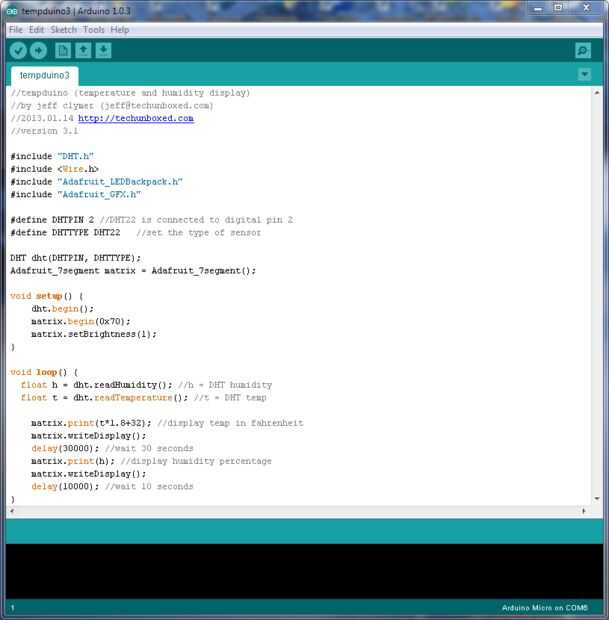Open a sketch with the Open icon
The width and height of the screenshot is (609, 620).
[x=83, y=51]
